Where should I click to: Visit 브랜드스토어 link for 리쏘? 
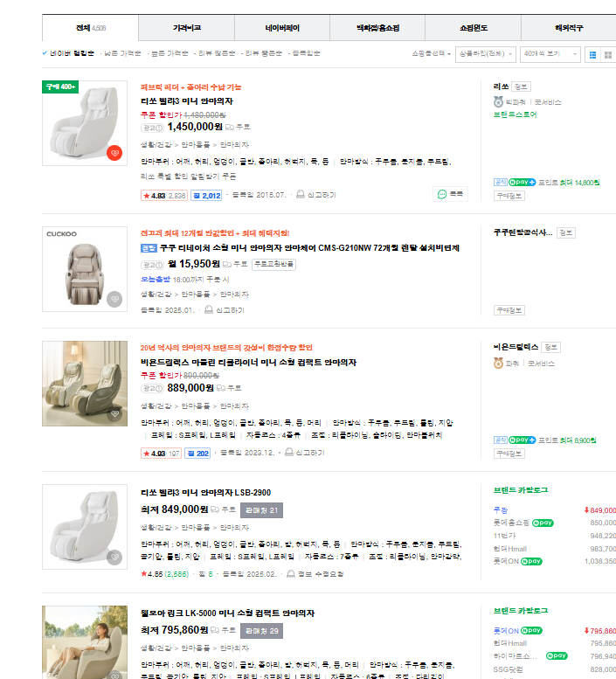[x=516, y=114]
